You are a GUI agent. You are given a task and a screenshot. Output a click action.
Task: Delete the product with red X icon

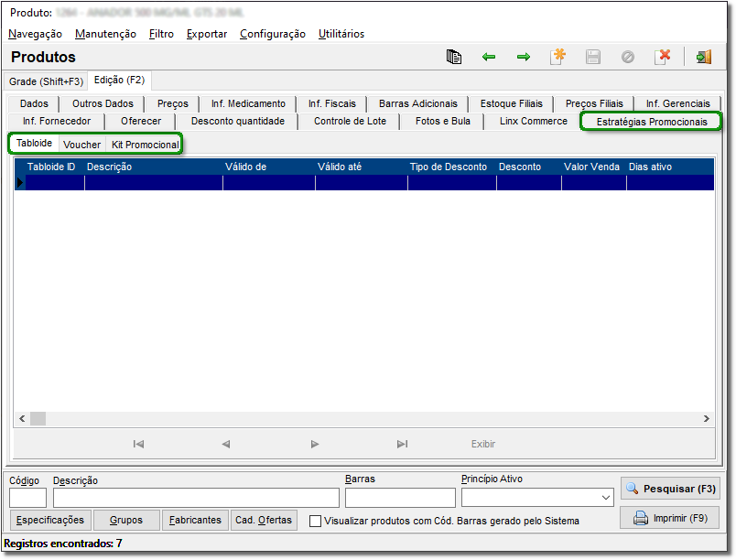click(x=663, y=57)
